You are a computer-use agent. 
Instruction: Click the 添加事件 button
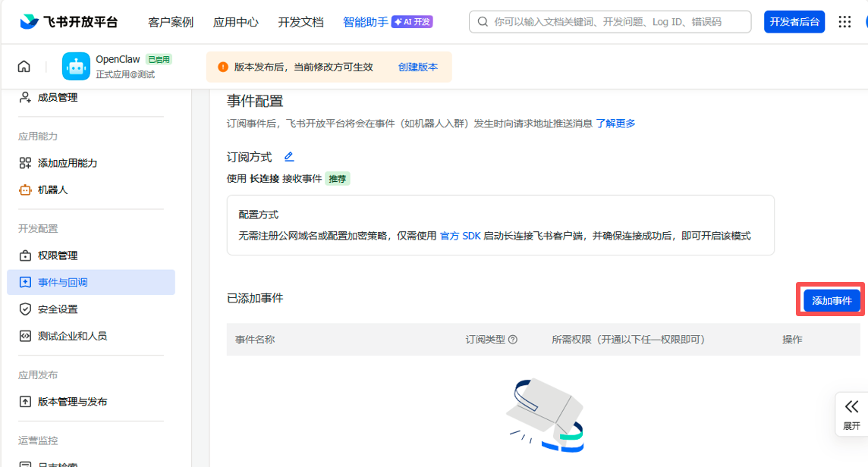(830, 299)
